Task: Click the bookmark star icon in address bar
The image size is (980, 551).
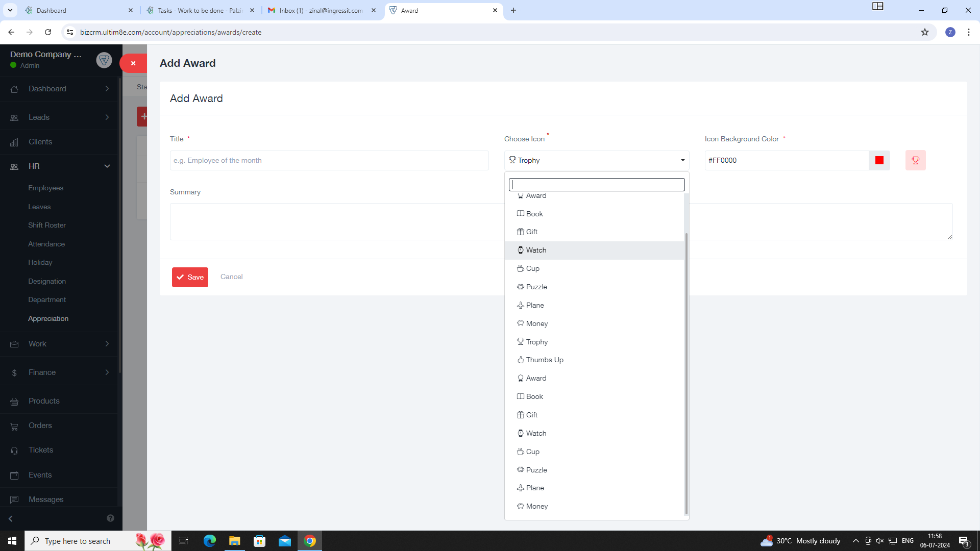Action: [924, 32]
